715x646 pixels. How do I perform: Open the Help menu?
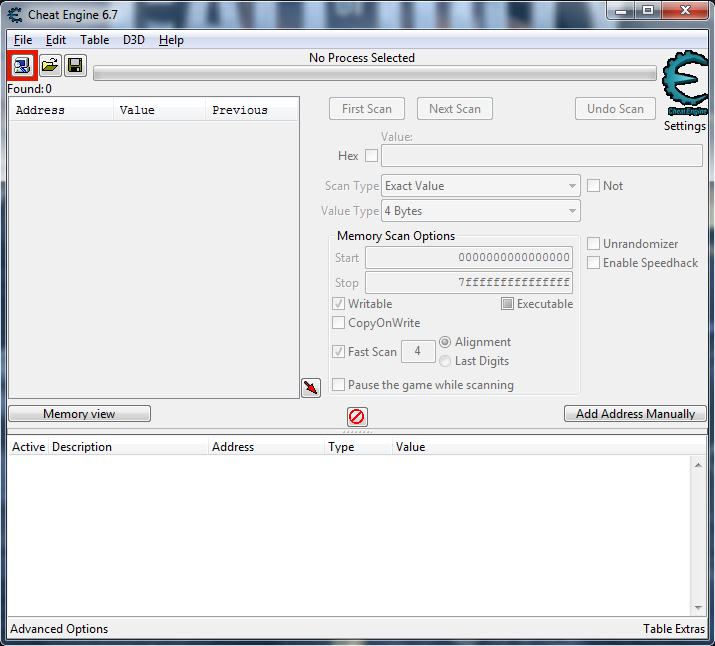point(171,40)
